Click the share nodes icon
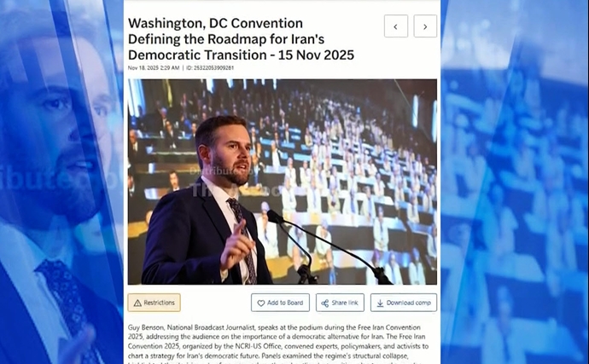Image resolution: width=589 pixels, height=364 pixels. tap(325, 303)
